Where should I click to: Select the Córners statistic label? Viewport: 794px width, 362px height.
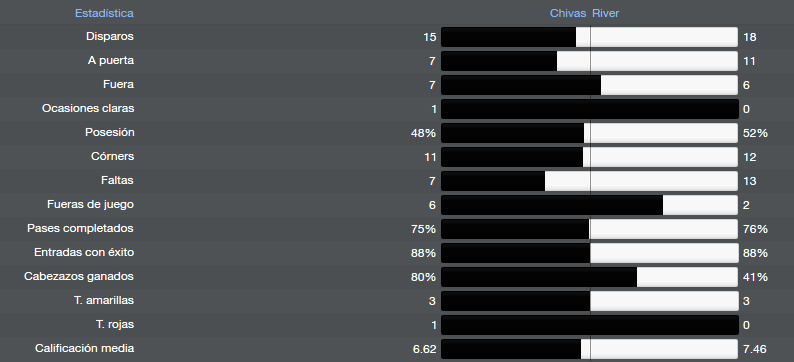(112, 156)
